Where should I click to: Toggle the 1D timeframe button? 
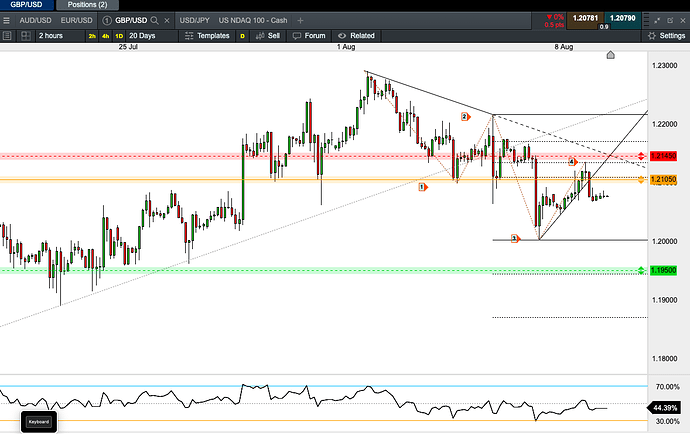(x=120, y=36)
